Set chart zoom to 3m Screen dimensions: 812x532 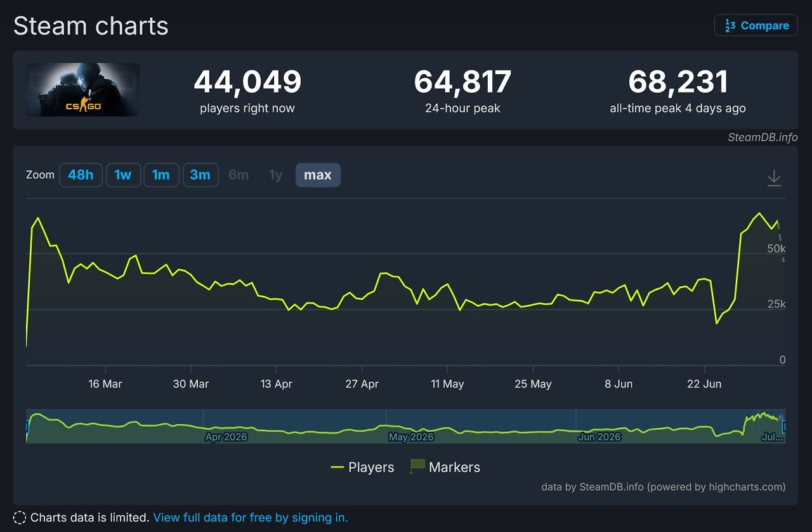pyautogui.click(x=200, y=175)
